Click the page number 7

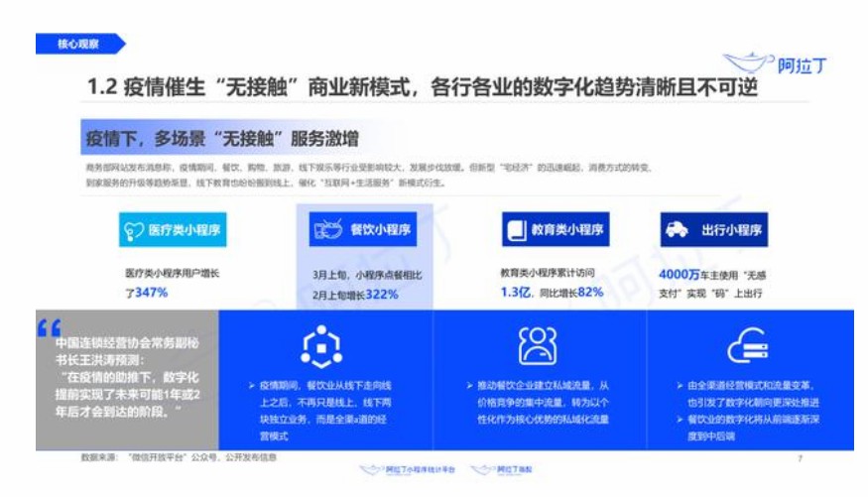click(800, 459)
